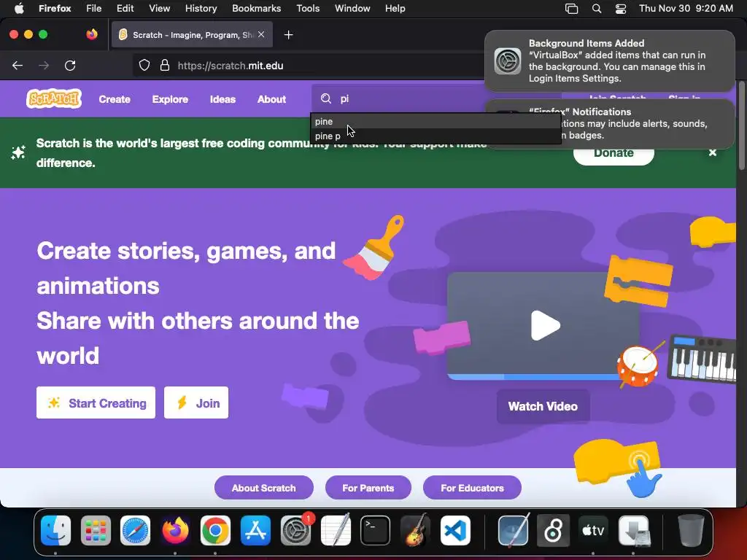Open Visual Studio Code from dock
The height and width of the screenshot is (560, 747).
[455, 530]
